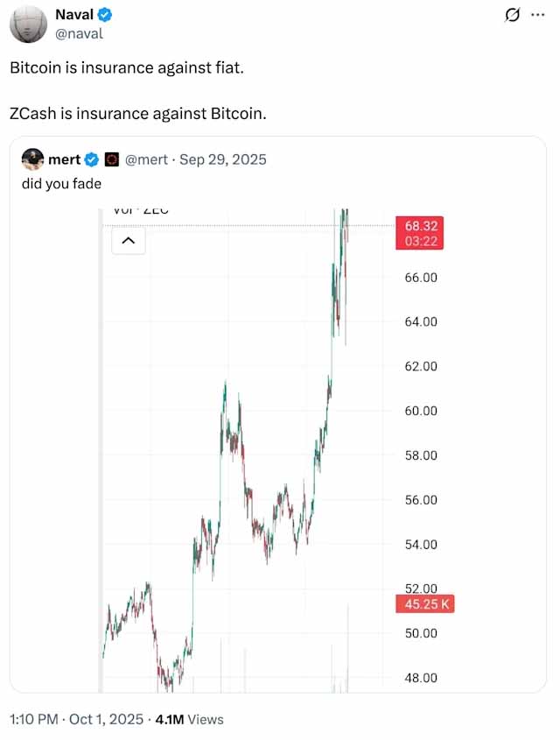560x740 pixels.
Task: Go to the @naval handle
Action: (x=80, y=33)
